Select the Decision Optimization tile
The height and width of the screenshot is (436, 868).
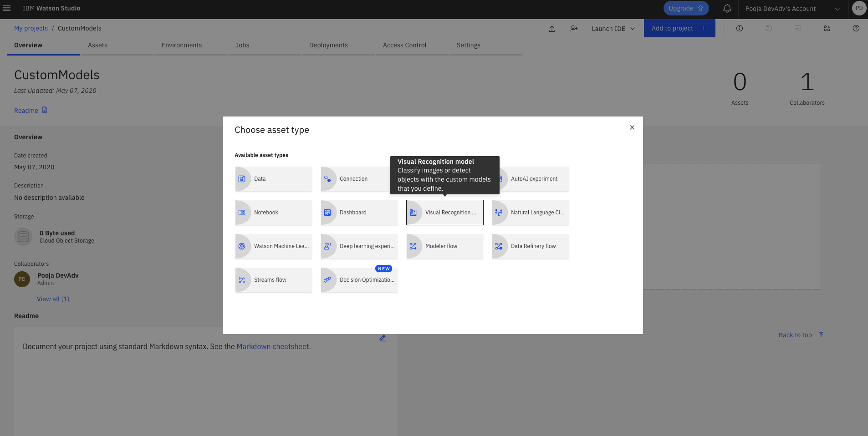pos(359,280)
